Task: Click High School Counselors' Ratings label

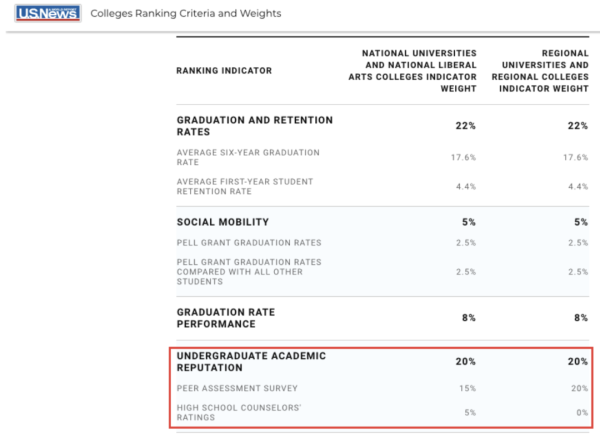Action: 239,412
